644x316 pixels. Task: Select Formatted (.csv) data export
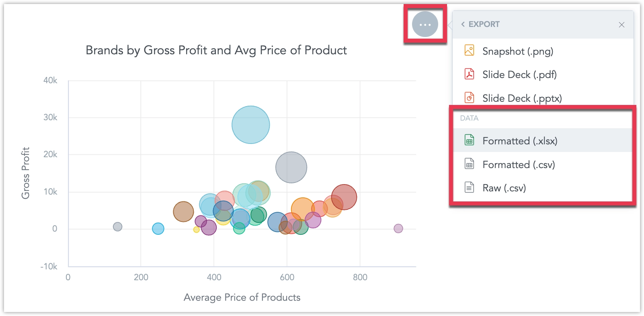pos(519,165)
